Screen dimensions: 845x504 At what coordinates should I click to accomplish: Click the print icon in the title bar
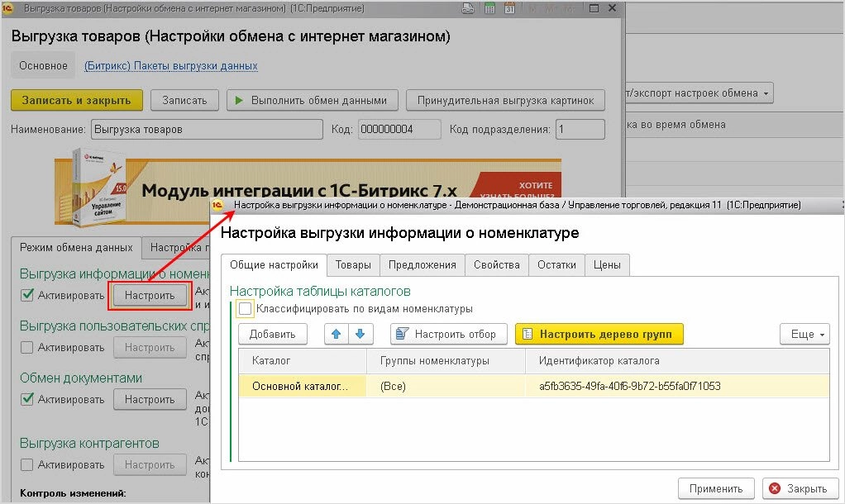(x=468, y=7)
